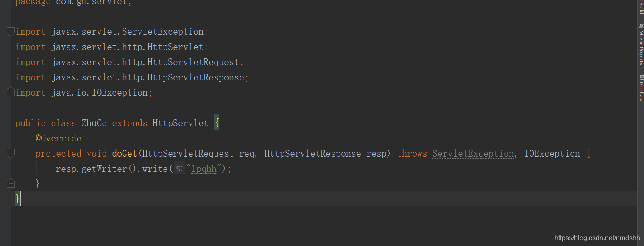Click the write method call
The height and width of the screenshot is (246, 644).
coord(155,169)
